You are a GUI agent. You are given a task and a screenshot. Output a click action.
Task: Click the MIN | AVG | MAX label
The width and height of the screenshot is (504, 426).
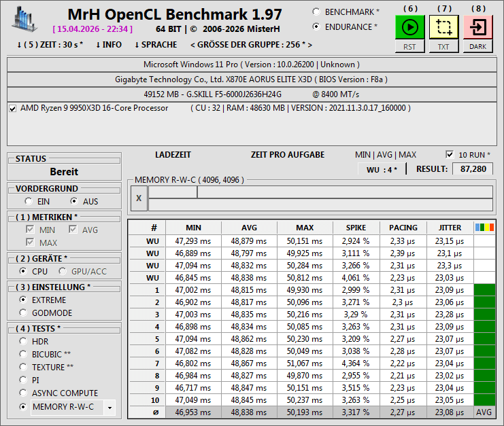coord(386,155)
